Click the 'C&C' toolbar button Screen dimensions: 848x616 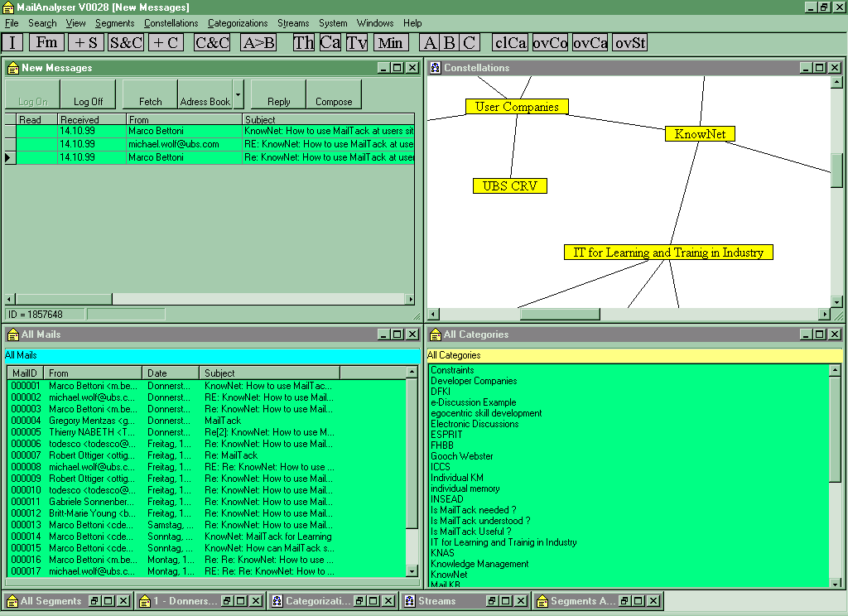tap(212, 42)
